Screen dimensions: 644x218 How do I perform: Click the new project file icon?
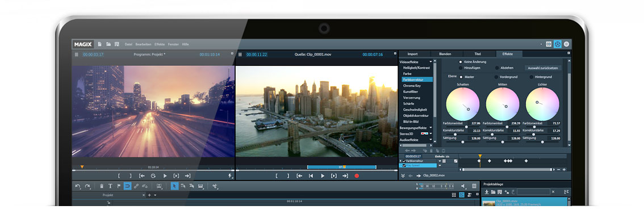(x=99, y=44)
